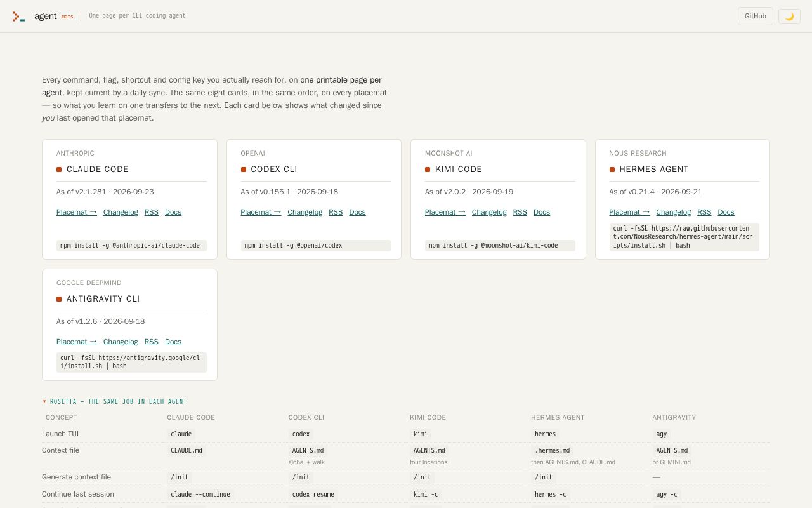This screenshot has width=812, height=508.
Task: Open the Claude Code Placemat link
Action: click(77, 212)
